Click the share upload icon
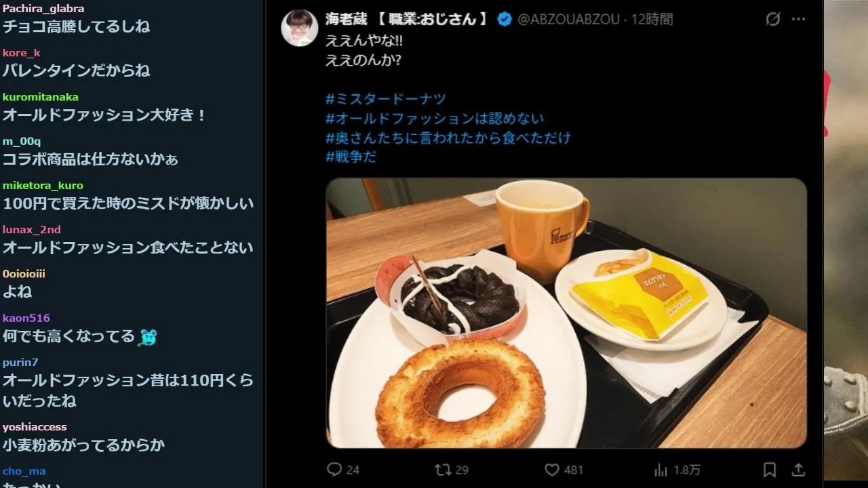868x488 pixels. [x=798, y=469]
